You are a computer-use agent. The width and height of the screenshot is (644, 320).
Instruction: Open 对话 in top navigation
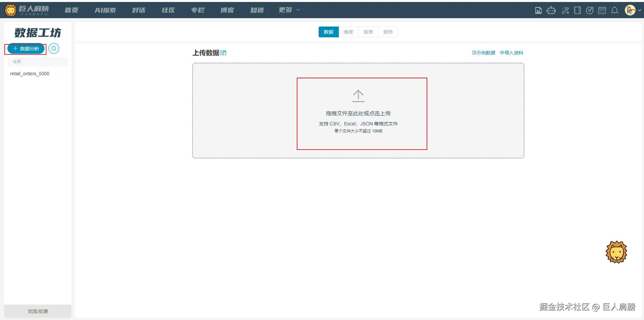pos(139,10)
